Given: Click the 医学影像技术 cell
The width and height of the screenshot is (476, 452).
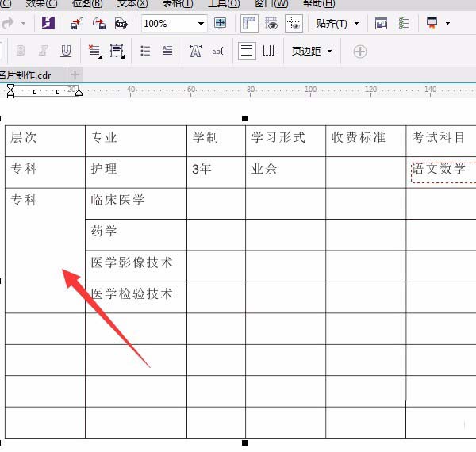Looking at the screenshot, I should tap(136, 266).
